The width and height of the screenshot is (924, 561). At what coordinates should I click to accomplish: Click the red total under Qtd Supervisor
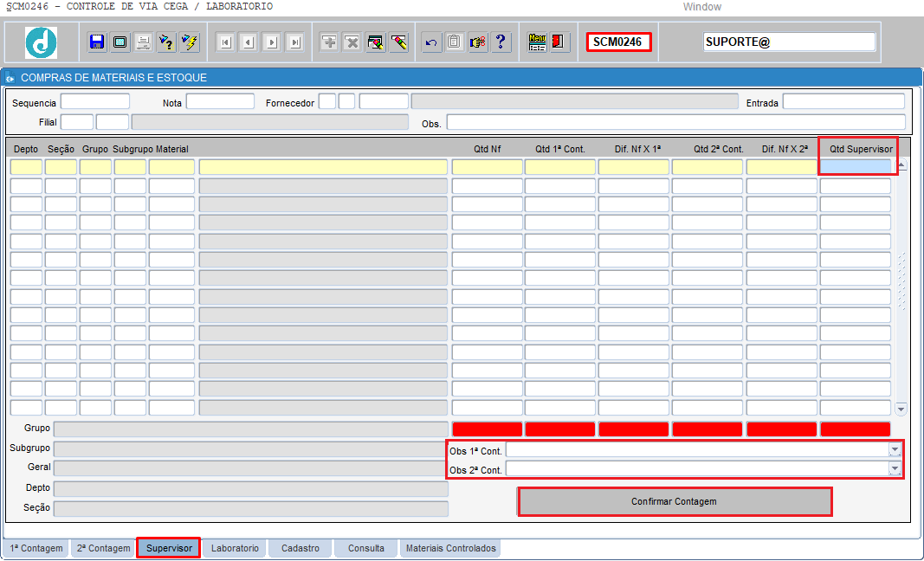[856, 429]
